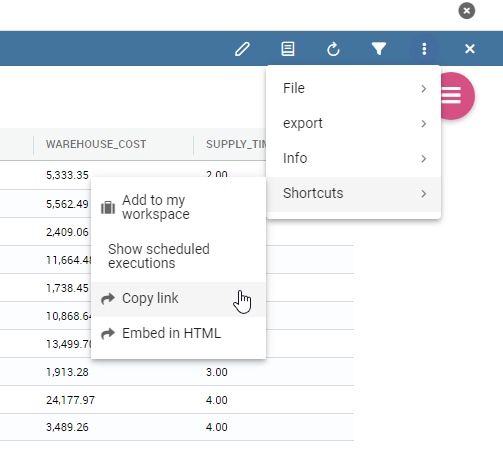Close the document with the white X icon
503x455 pixels.
(470, 49)
